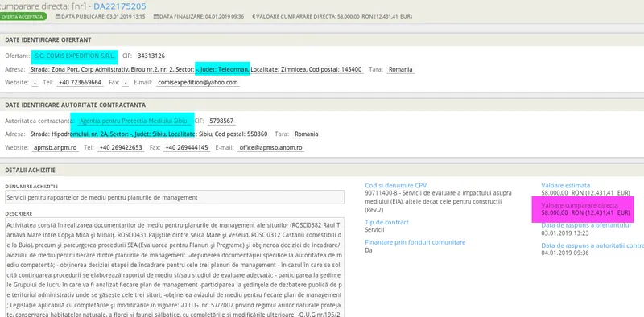This screenshot has height=317, width=644.
Task: Click the Data de raspuns a ofertantului label
Action: click(586, 225)
